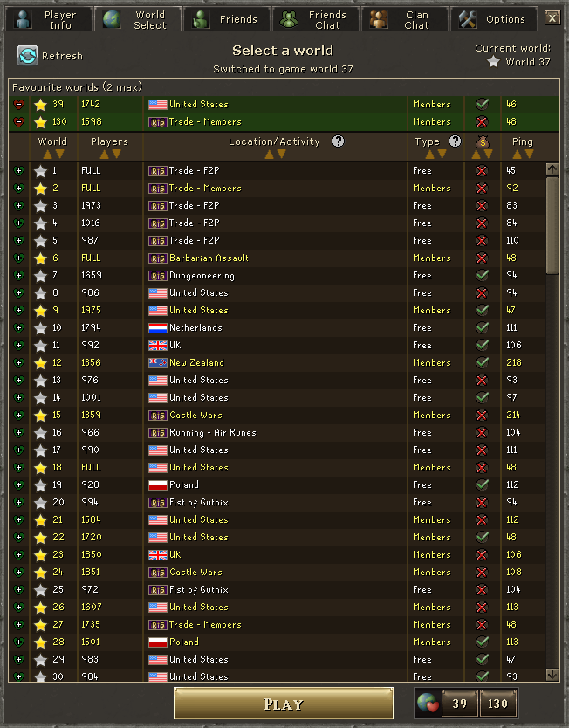Image resolution: width=569 pixels, height=728 pixels.
Task: Sort Players column descending arrow
Action: (x=116, y=155)
